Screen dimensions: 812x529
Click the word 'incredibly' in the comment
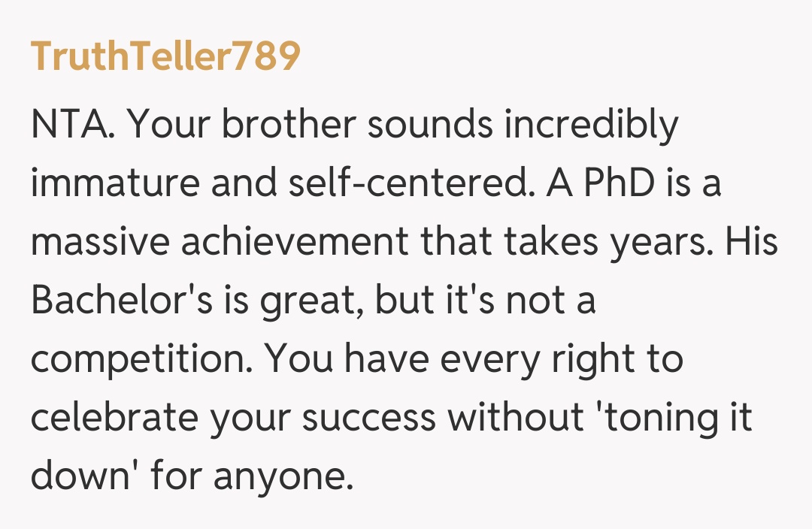[x=592, y=125]
